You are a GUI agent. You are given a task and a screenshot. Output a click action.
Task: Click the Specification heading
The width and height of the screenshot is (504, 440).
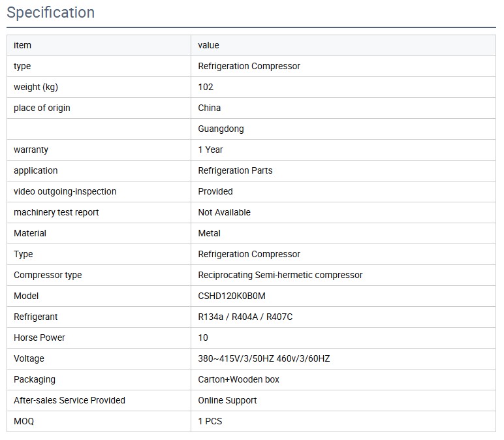click(50, 12)
